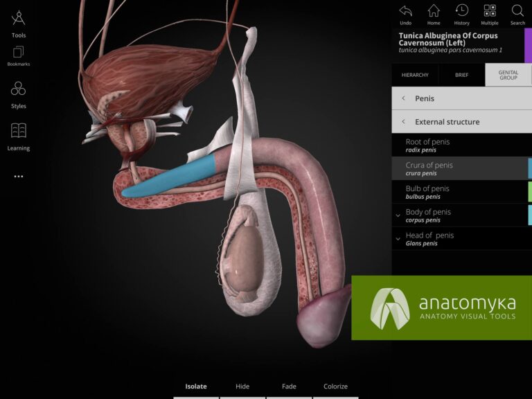Switch to the Hierarchy tab
532x399 pixels.
click(415, 75)
